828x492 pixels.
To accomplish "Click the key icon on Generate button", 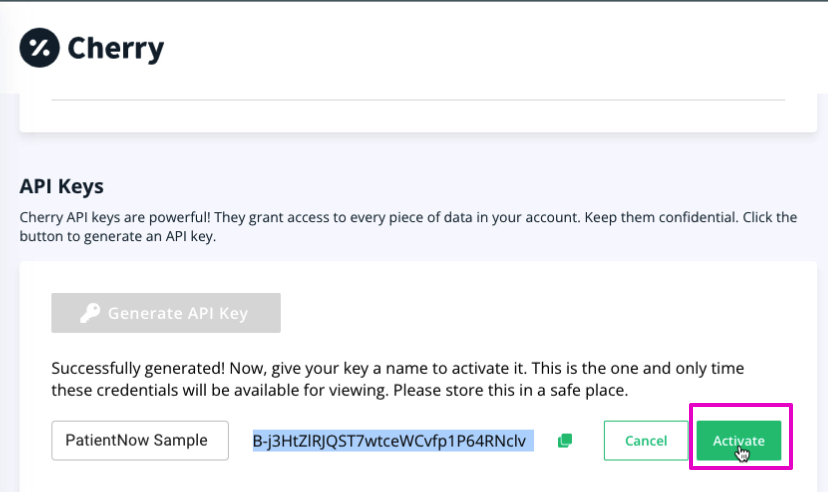I will pos(90,313).
